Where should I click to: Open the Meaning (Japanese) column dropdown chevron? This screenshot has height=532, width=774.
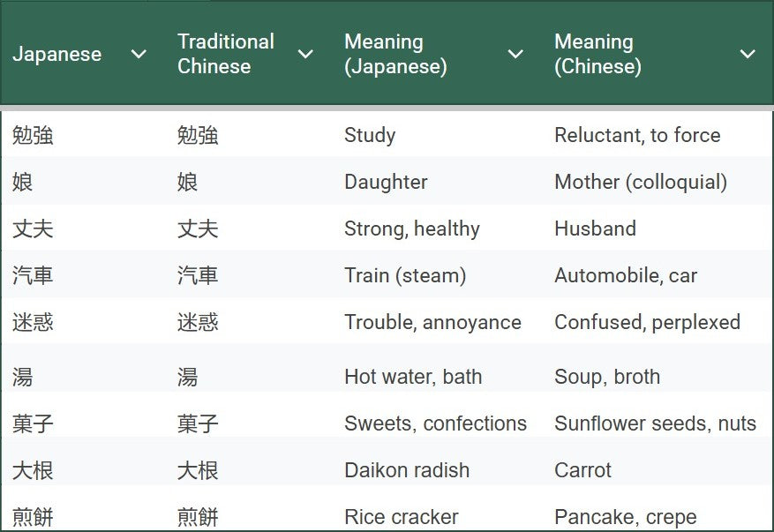click(x=516, y=54)
